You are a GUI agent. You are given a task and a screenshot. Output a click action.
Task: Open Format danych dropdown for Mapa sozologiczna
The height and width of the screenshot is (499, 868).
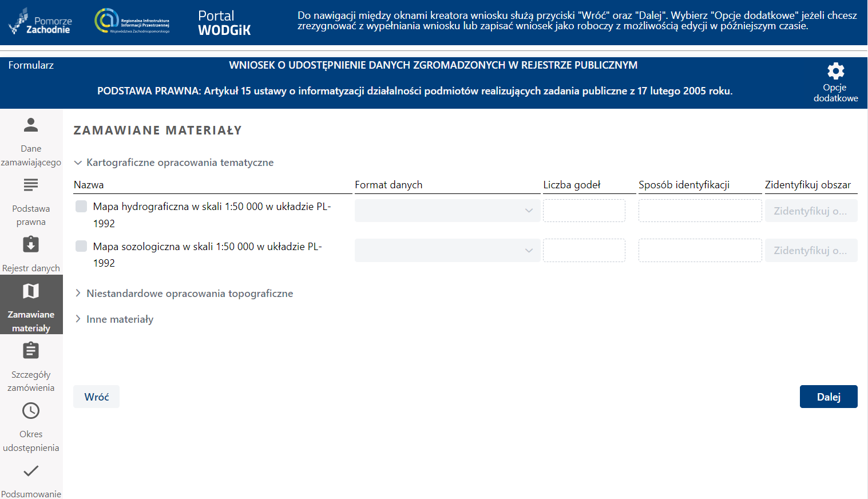447,250
